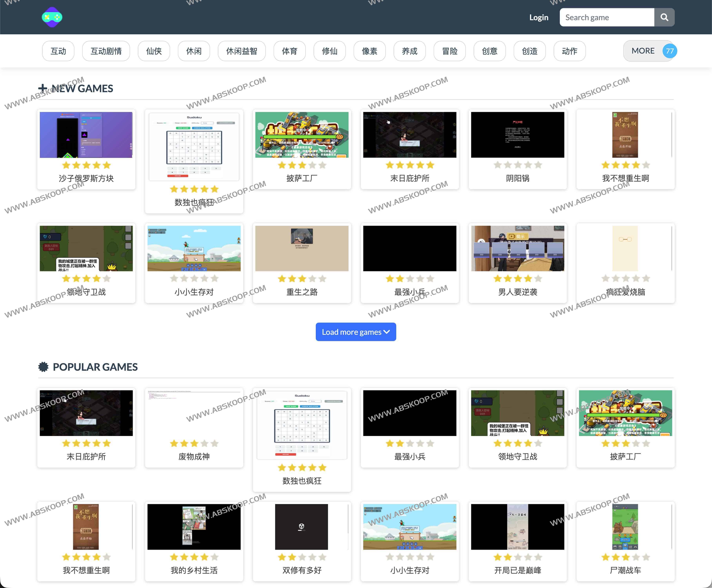Image resolution: width=712 pixels, height=588 pixels.
Task: Give 领地守卫战 a five-star rating
Action: [106, 279]
